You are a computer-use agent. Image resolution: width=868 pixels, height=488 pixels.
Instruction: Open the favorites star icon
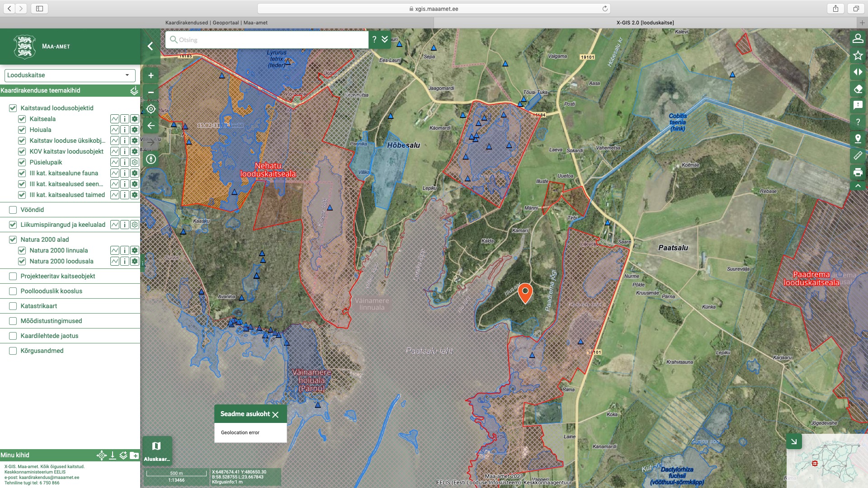click(858, 55)
